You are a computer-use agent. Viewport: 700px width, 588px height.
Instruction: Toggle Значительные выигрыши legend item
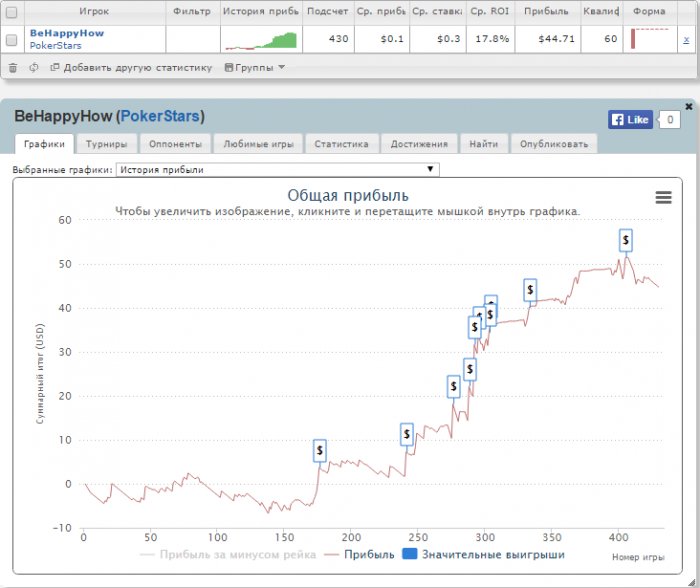point(483,554)
